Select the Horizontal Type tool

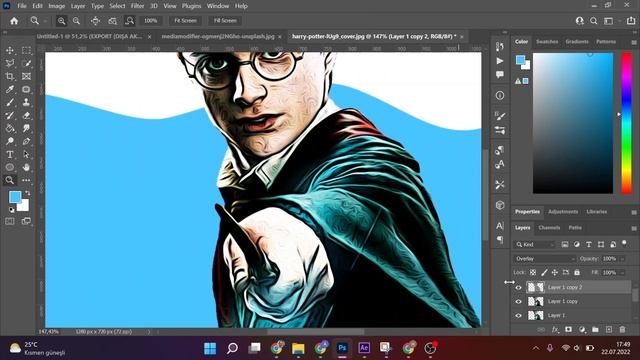(10, 155)
